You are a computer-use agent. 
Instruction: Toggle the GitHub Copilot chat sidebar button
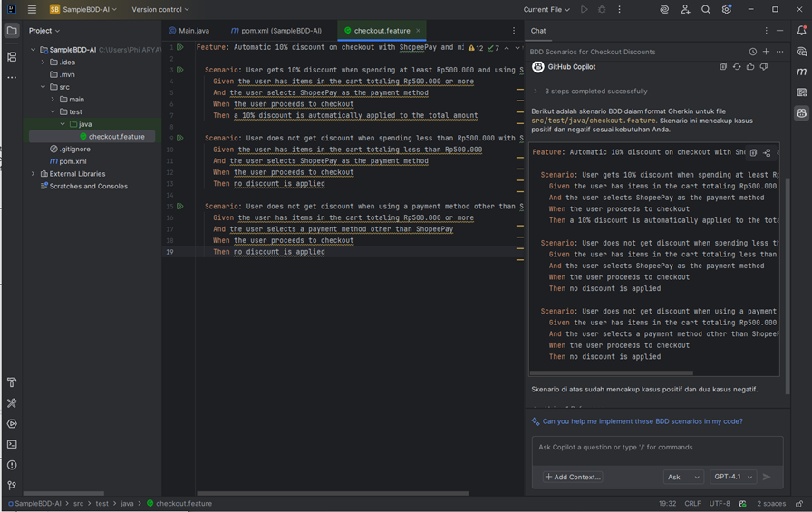coord(801,113)
